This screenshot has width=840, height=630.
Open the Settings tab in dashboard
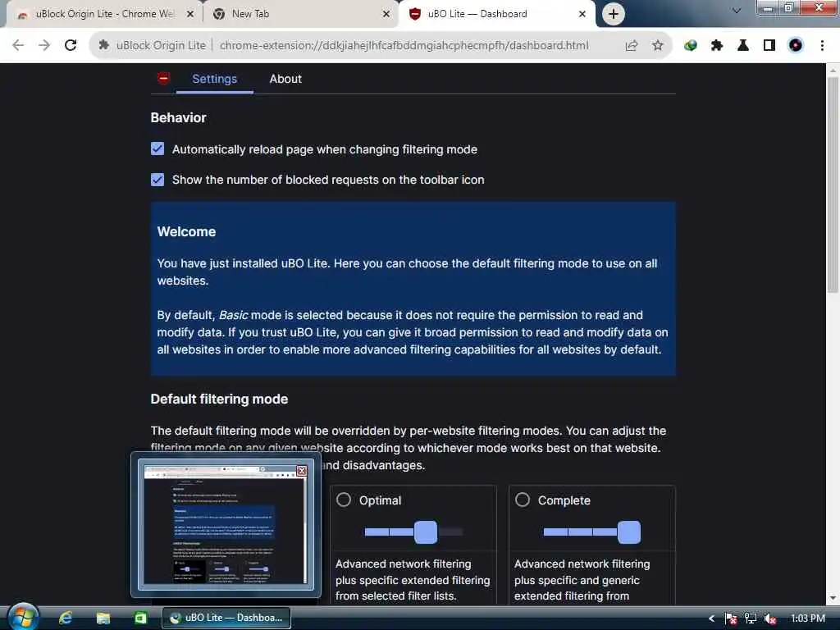point(214,79)
